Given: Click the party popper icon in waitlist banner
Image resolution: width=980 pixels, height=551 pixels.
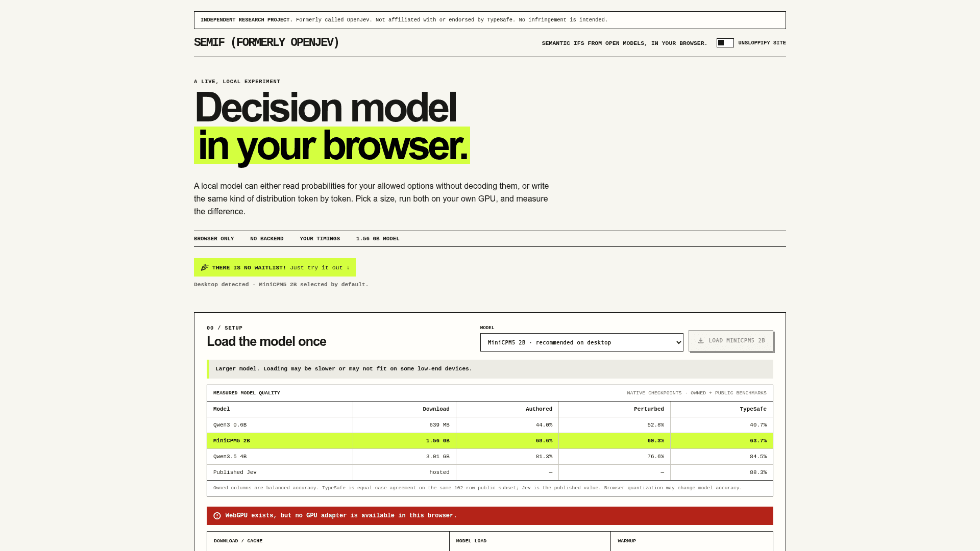Looking at the screenshot, I should tap(205, 267).
